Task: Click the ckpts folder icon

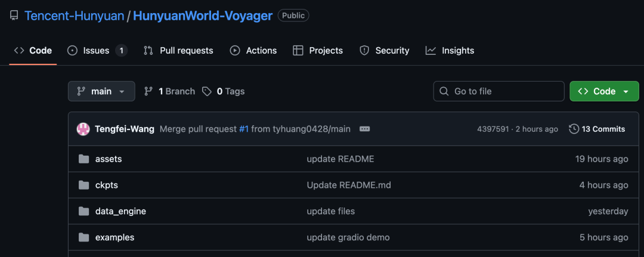Action: click(x=84, y=185)
